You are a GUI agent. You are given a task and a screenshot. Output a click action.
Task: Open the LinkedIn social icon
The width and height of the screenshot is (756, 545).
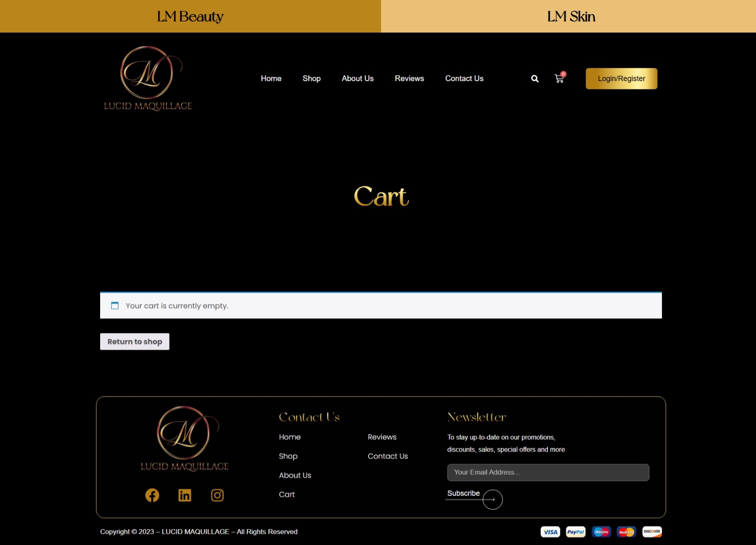tap(185, 495)
